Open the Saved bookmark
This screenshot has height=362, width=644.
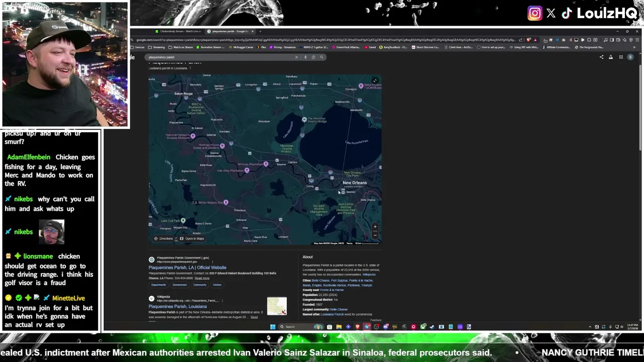click(x=370, y=47)
